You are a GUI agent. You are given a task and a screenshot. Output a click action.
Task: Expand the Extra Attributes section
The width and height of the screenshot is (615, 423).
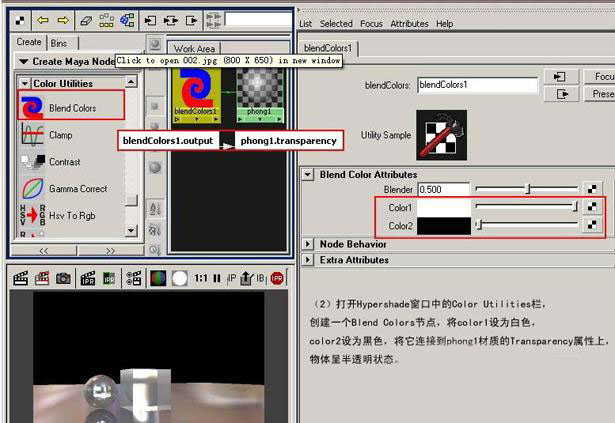click(308, 260)
